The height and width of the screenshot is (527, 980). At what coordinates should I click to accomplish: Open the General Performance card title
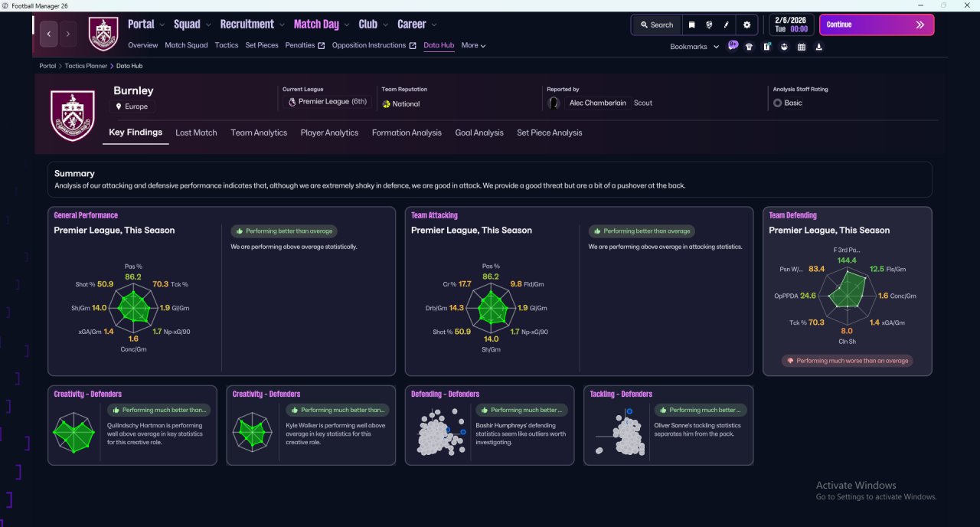coord(86,215)
